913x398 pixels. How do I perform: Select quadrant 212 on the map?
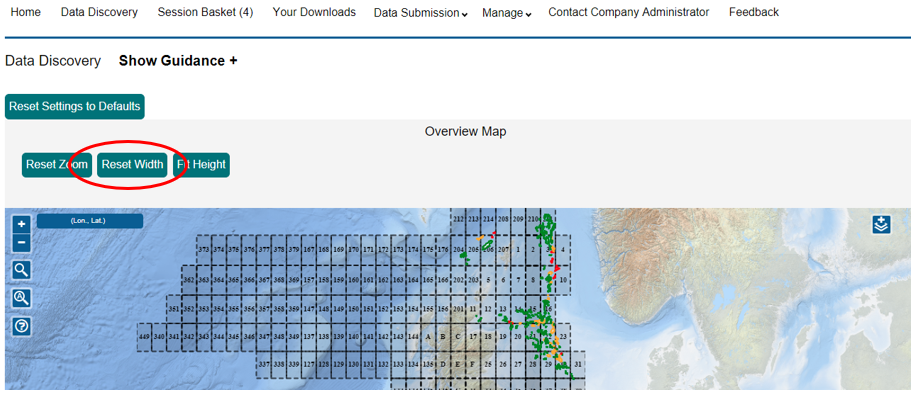[458, 219]
